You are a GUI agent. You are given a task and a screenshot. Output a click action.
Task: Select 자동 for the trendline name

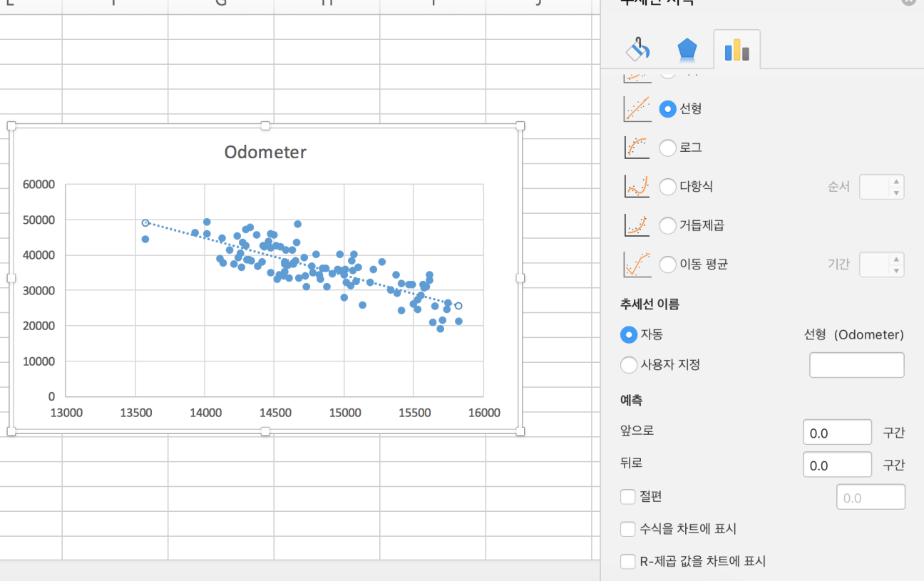pyautogui.click(x=629, y=334)
